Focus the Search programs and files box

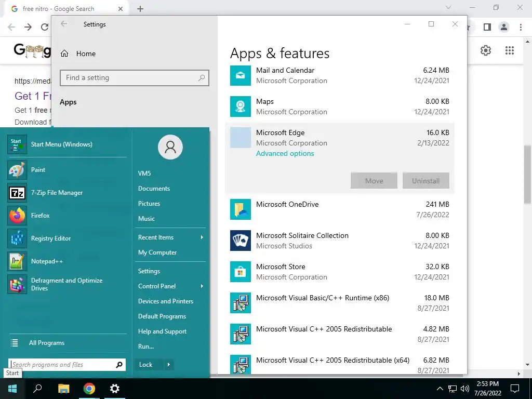67,365
